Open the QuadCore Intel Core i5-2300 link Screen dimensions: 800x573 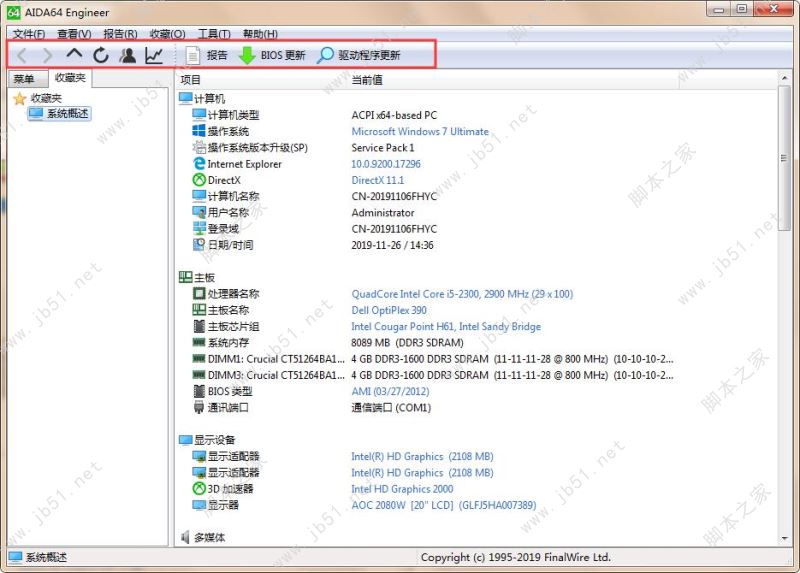462,294
